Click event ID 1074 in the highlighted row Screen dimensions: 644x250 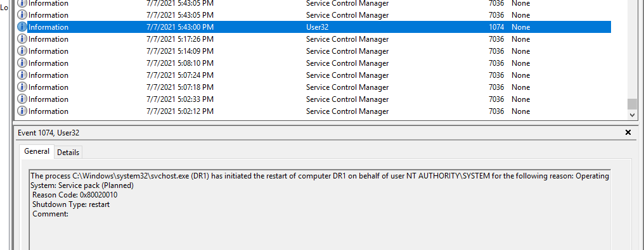496,27
